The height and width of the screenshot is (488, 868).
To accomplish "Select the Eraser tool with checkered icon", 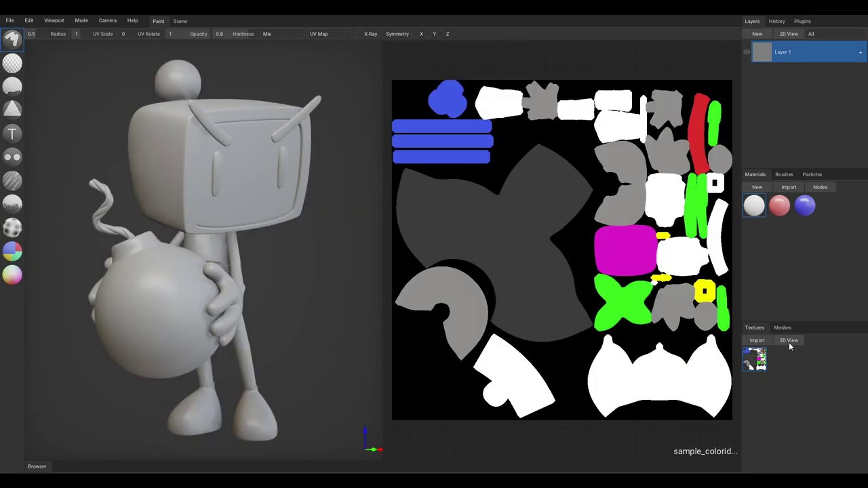I will pyautogui.click(x=12, y=63).
